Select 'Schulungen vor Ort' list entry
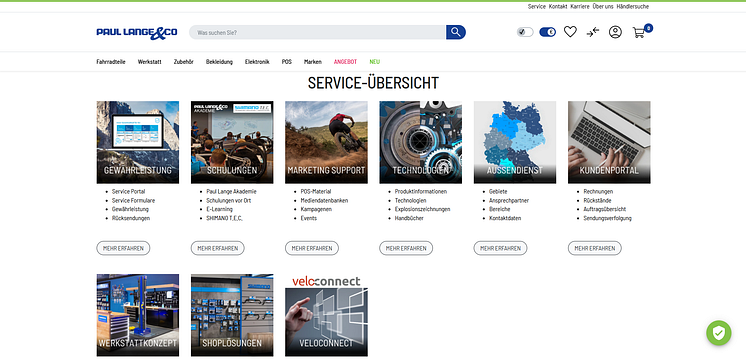The image size is (746, 361). click(229, 201)
